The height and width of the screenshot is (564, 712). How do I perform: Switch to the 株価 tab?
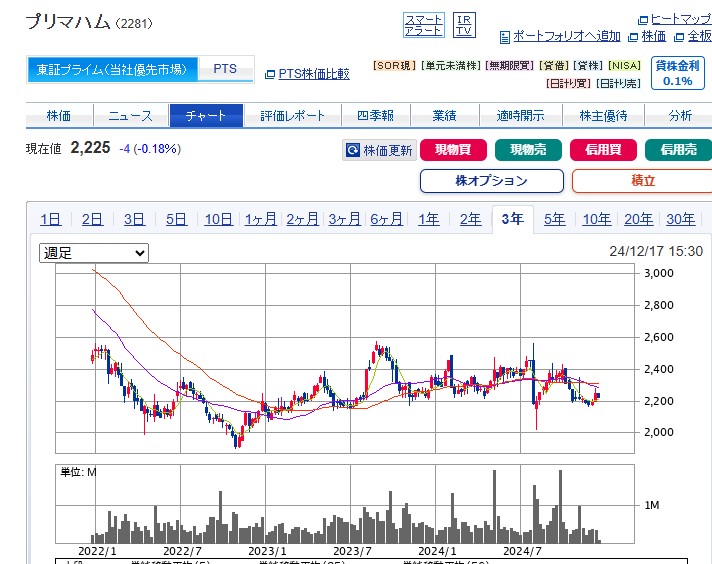point(59,116)
